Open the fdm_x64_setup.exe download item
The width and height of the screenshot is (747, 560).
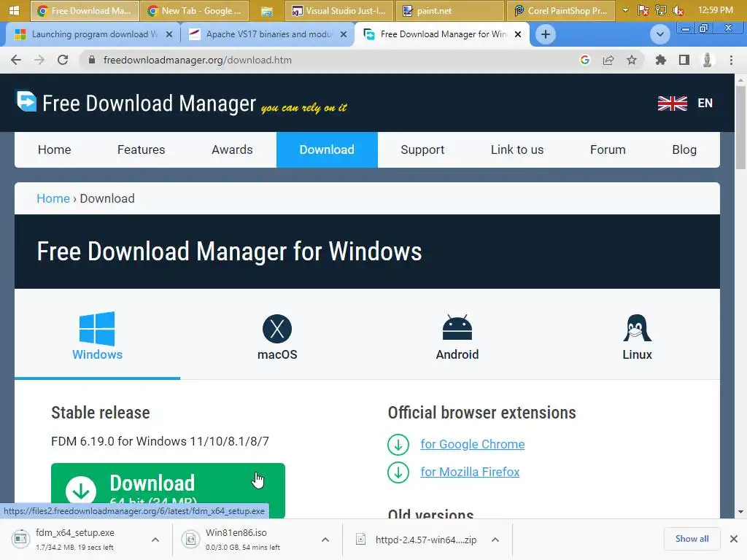coord(76,539)
